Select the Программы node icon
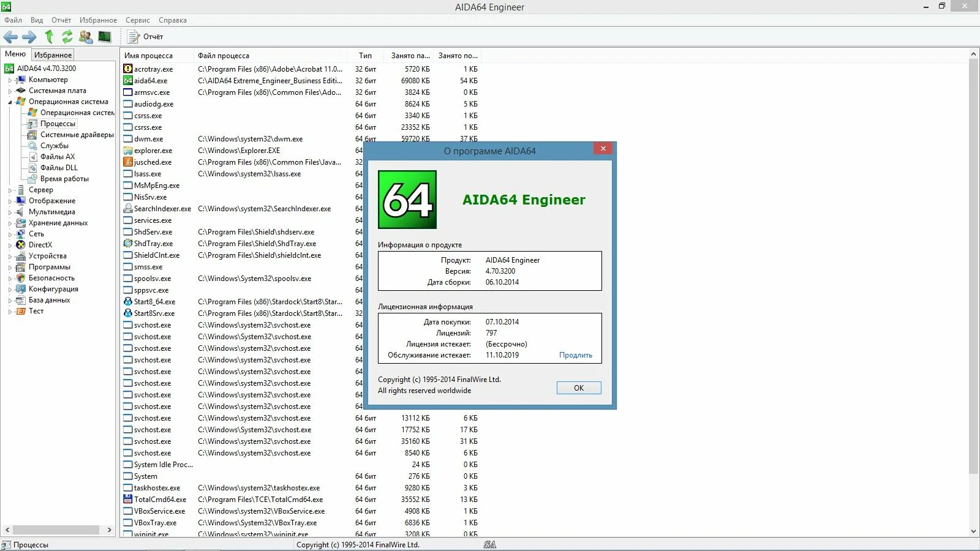 21,267
